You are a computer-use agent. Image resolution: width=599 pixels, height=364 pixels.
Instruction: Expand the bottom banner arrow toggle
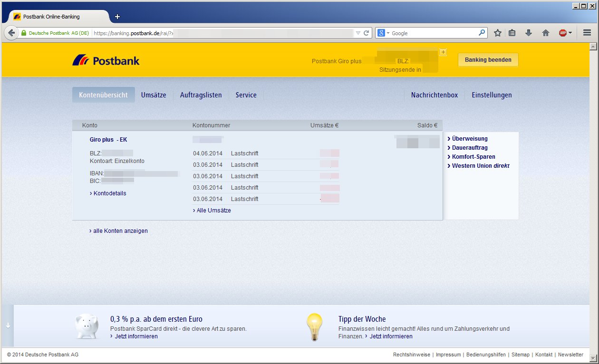coord(8,326)
